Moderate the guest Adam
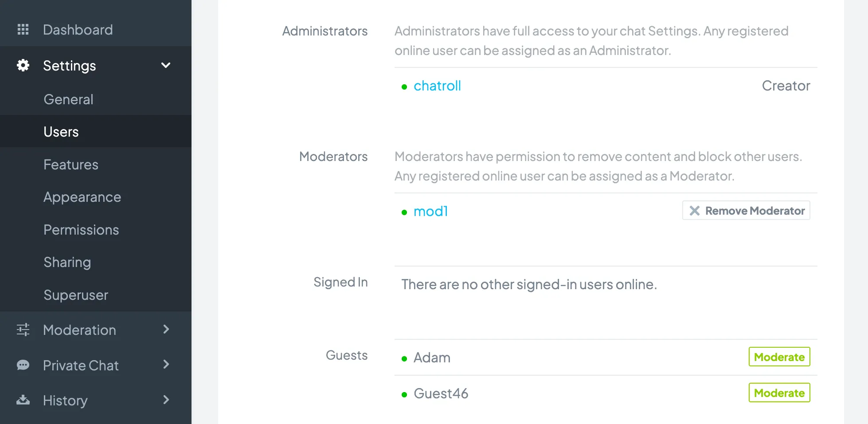Viewport: 868px width, 424px height. pyautogui.click(x=779, y=357)
